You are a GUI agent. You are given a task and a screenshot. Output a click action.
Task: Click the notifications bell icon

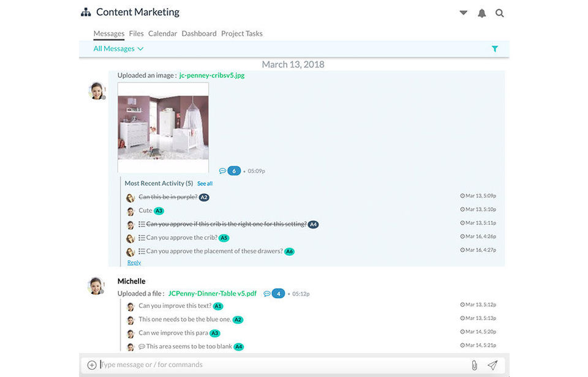(482, 13)
